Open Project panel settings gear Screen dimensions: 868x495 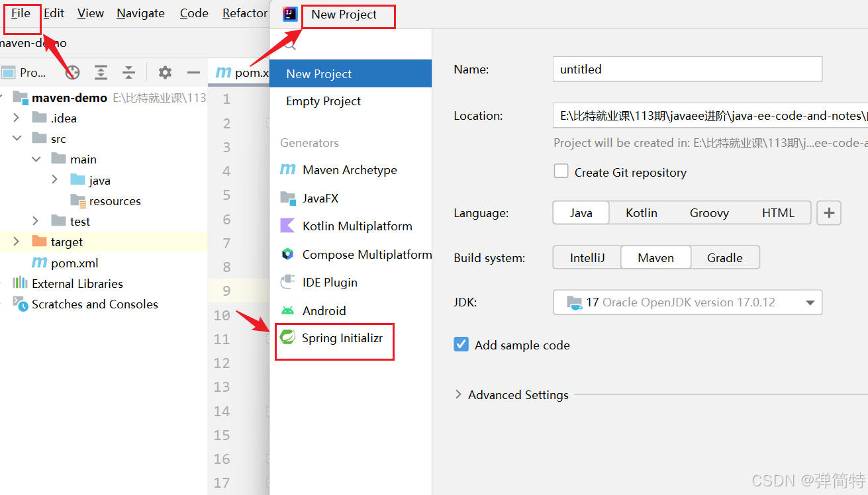click(x=165, y=72)
